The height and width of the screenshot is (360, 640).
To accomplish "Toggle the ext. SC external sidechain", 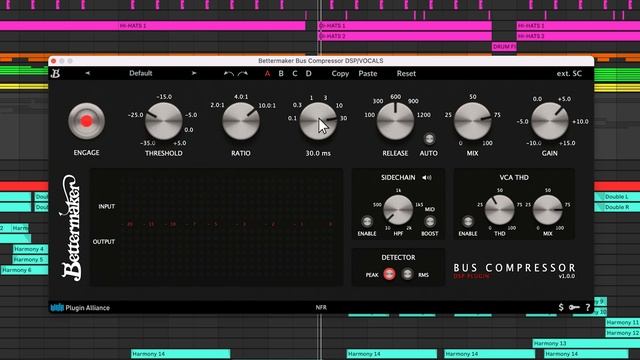I will 569,73.
